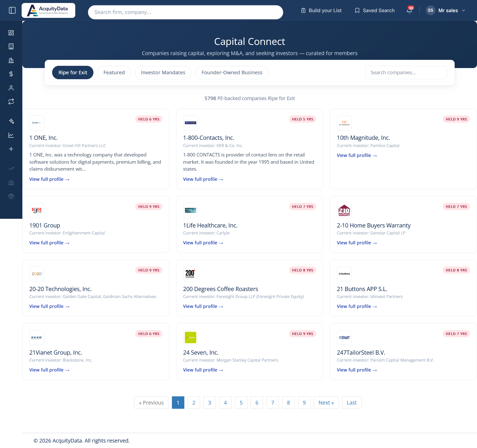Open the line chart icon in sidebar
The width and height of the screenshot is (477, 448).
click(x=11, y=135)
